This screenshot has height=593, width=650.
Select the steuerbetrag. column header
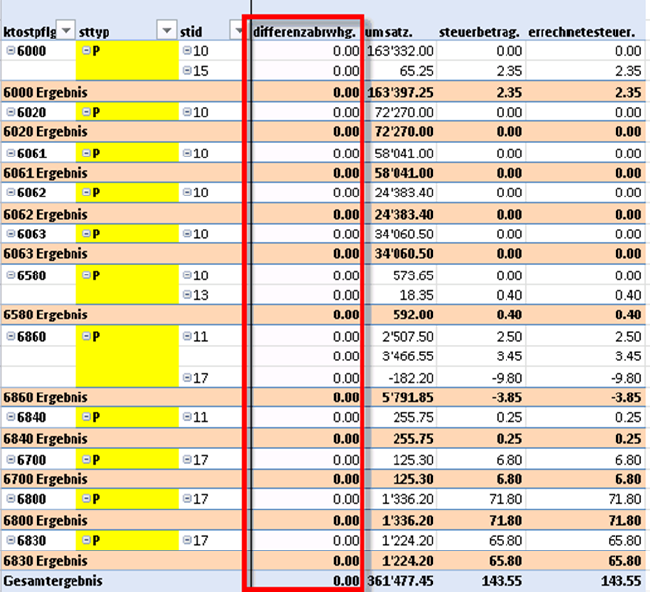pyautogui.click(x=479, y=32)
